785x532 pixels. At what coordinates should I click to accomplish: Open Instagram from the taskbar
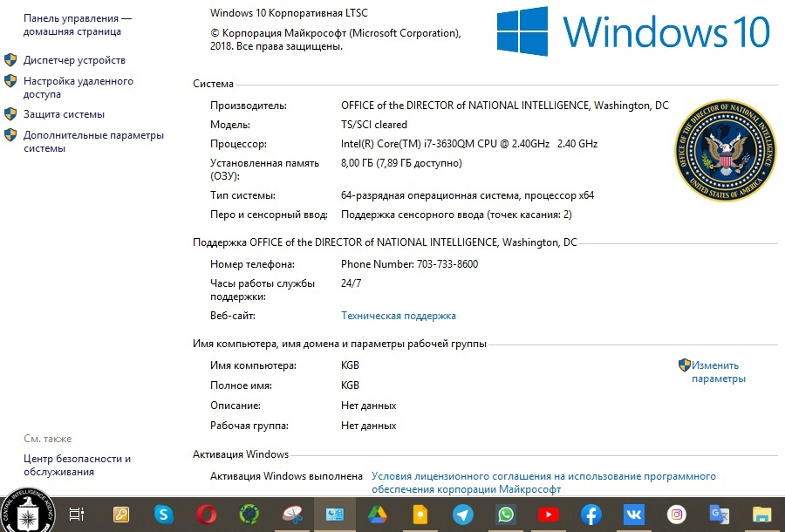pyautogui.click(x=676, y=514)
